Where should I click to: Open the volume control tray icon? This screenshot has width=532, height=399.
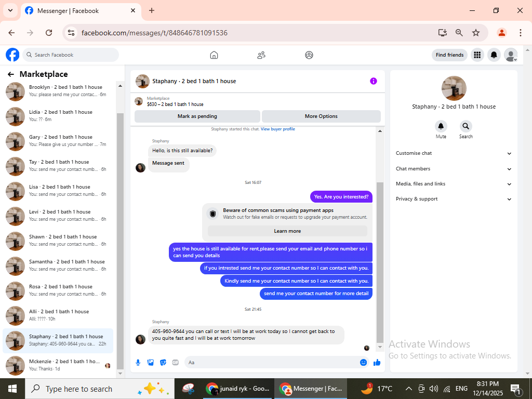[x=434, y=389]
